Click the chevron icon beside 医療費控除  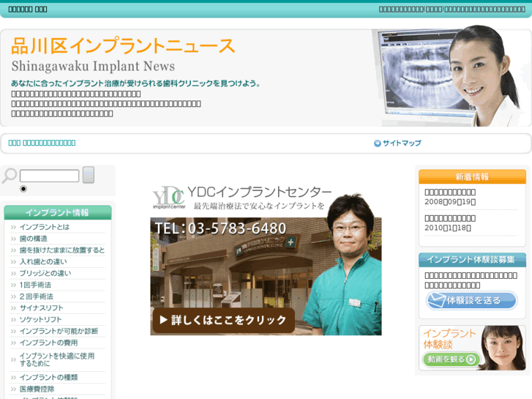pos(14,389)
